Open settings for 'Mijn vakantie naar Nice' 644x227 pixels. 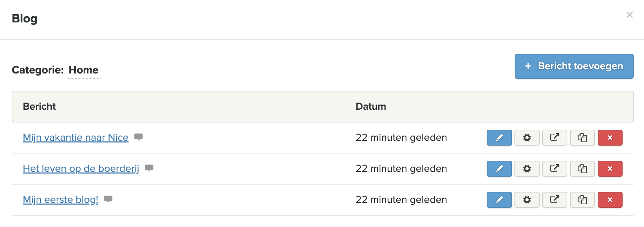pos(527,138)
